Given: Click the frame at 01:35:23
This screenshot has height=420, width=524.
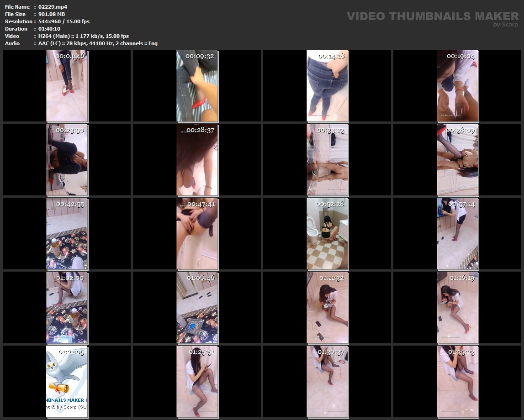Looking at the screenshot, I should pos(457,382).
